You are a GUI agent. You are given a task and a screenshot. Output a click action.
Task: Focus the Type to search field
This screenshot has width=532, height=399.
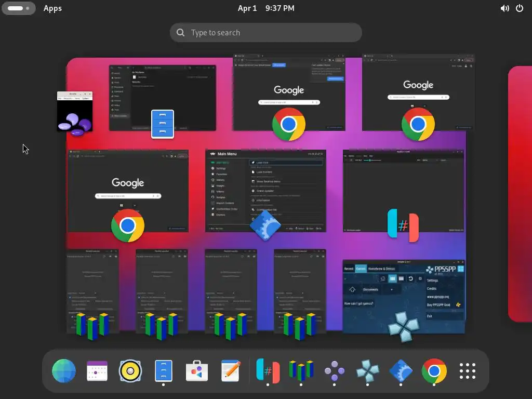(x=266, y=33)
